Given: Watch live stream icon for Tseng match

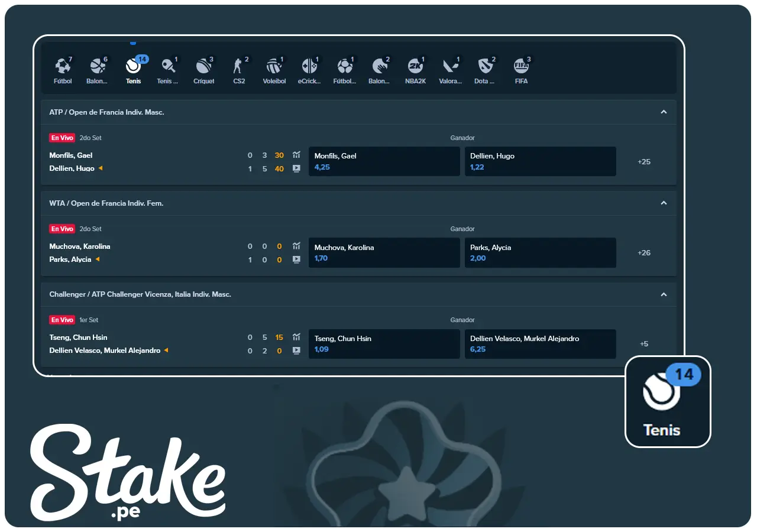Looking at the screenshot, I should pyautogui.click(x=296, y=351).
